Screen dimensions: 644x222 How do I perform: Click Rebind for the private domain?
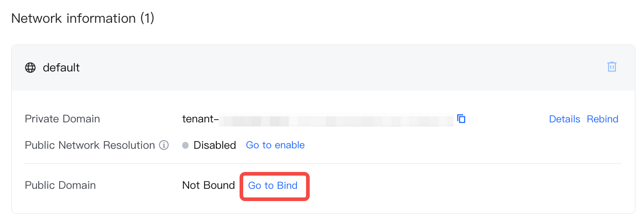tap(602, 119)
